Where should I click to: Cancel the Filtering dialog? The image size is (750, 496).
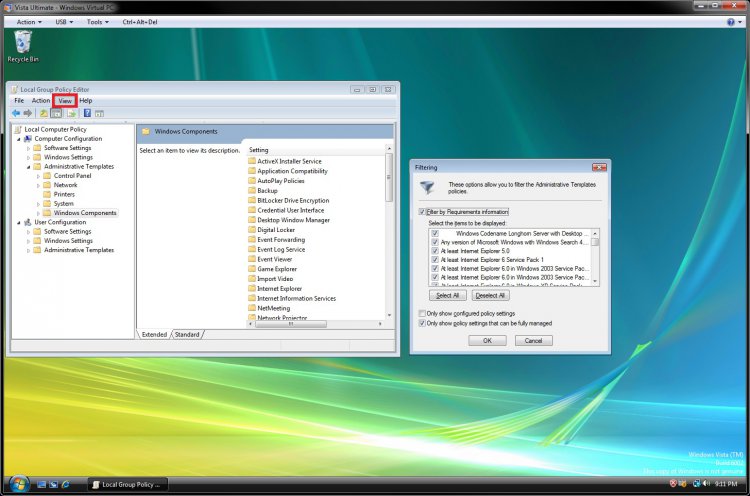tap(533, 341)
